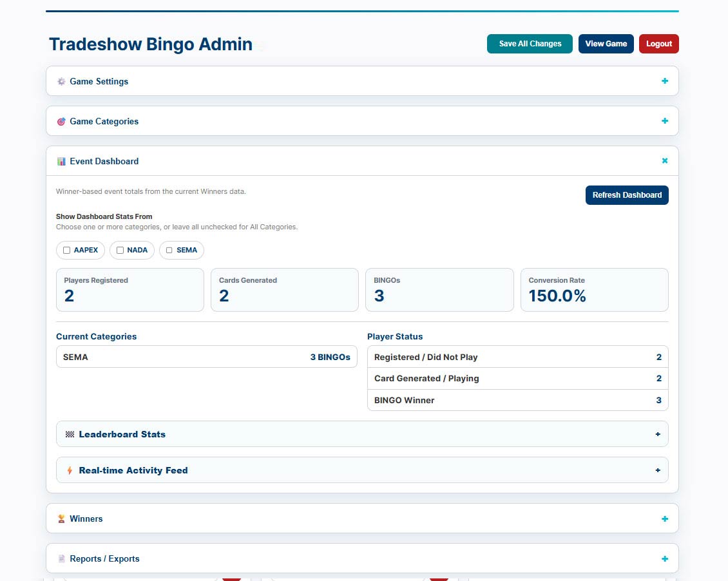Click the Refresh Dashboard button

(x=626, y=195)
